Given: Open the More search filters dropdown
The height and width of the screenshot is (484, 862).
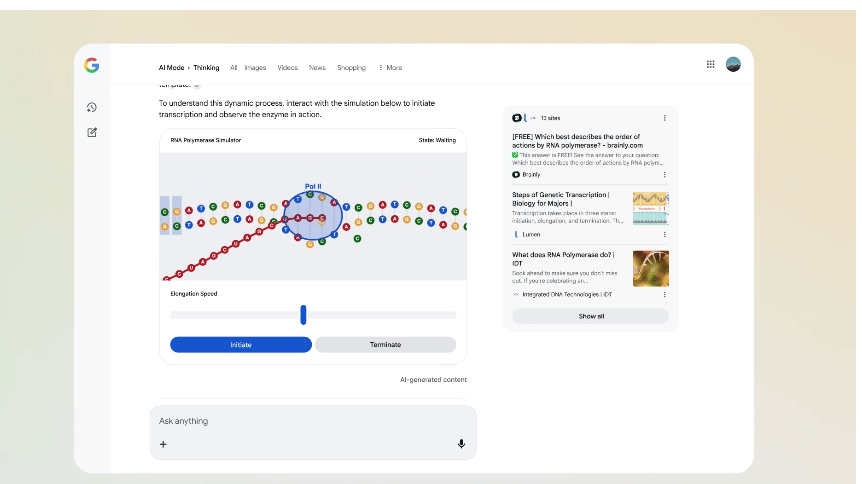Looking at the screenshot, I should (x=390, y=68).
